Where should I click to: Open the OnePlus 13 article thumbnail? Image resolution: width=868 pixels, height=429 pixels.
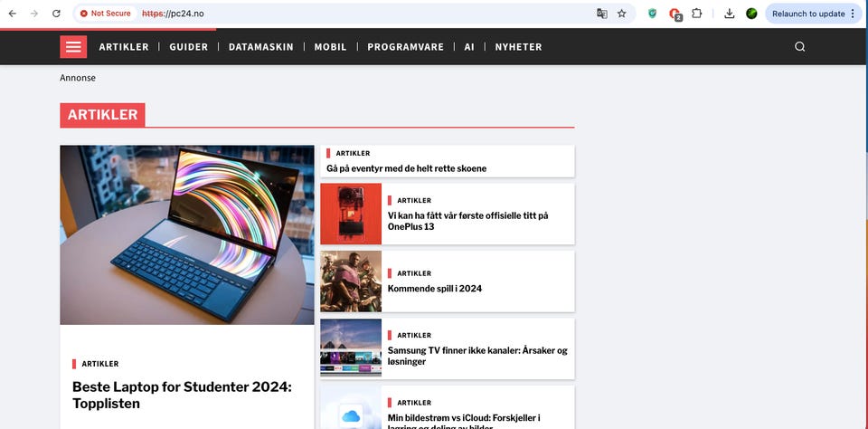click(351, 214)
